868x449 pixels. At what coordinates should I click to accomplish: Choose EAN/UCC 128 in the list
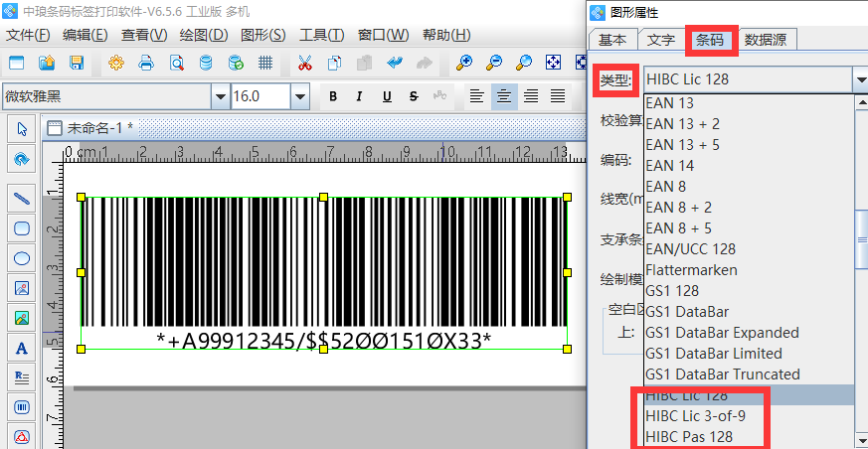750,248
